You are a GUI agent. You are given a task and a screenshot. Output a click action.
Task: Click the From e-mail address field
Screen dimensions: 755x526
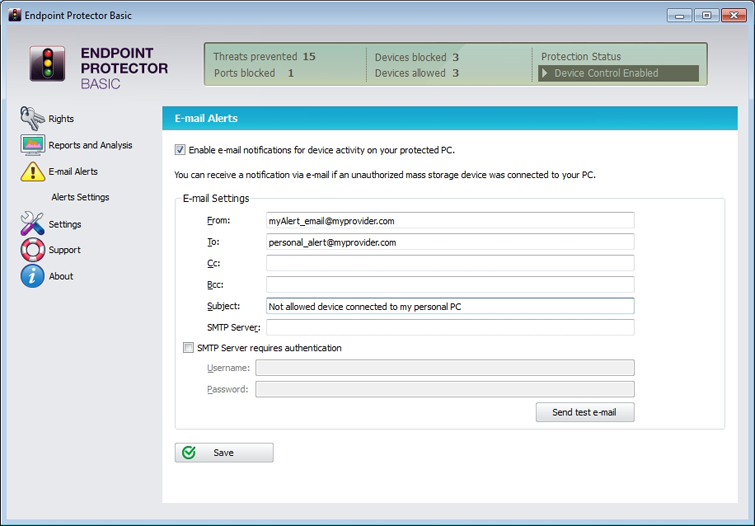[450, 221]
